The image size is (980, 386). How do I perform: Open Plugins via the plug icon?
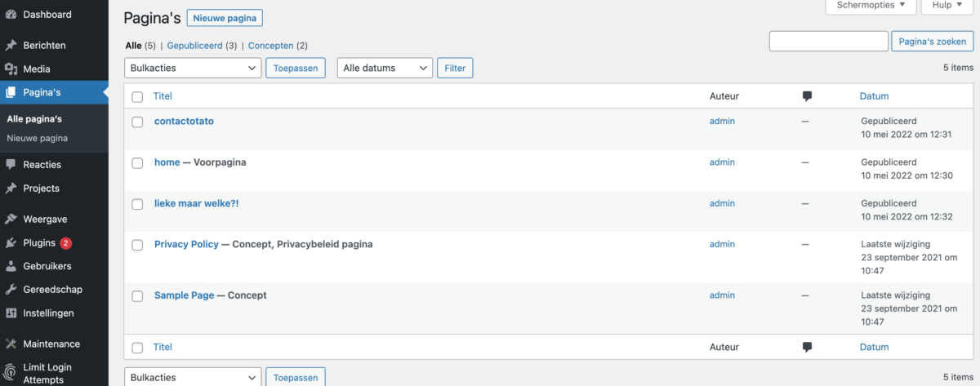point(11,243)
